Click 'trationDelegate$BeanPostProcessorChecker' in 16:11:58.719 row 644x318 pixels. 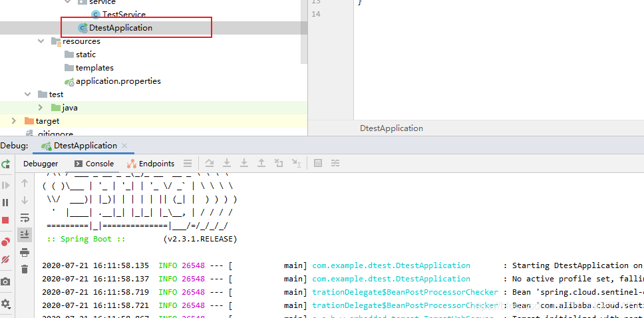pos(405,292)
